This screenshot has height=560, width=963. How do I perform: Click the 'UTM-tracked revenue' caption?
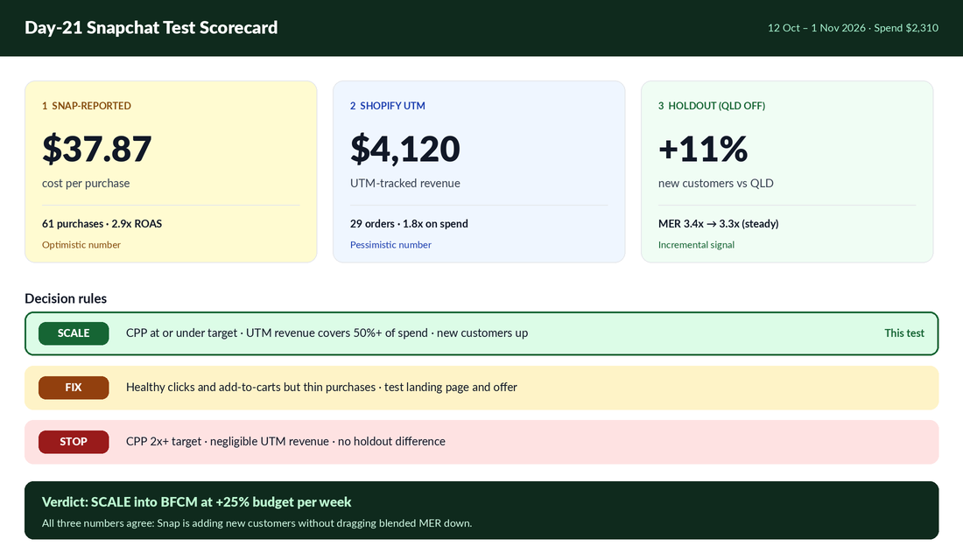click(x=404, y=183)
